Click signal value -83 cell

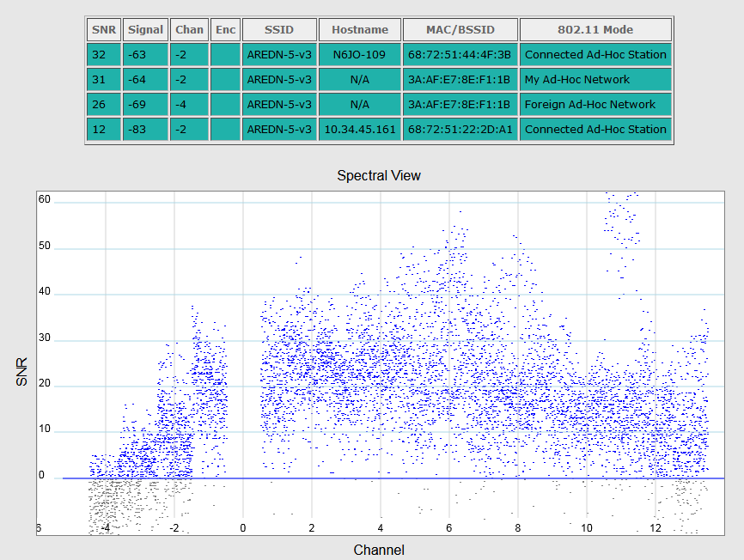coord(145,129)
